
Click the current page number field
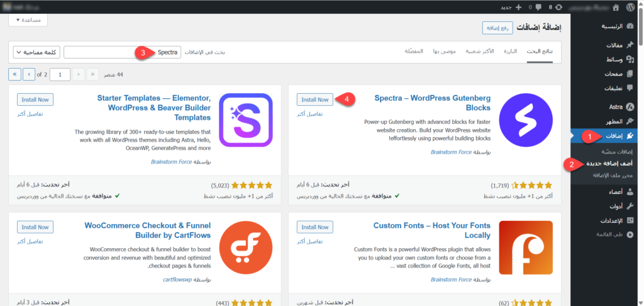pyautogui.click(x=60, y=74)
